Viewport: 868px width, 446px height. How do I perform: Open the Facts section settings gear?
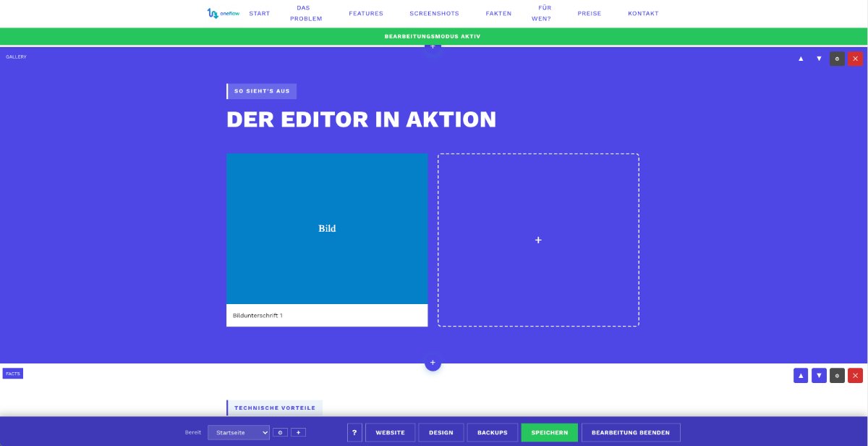point(837,375)
